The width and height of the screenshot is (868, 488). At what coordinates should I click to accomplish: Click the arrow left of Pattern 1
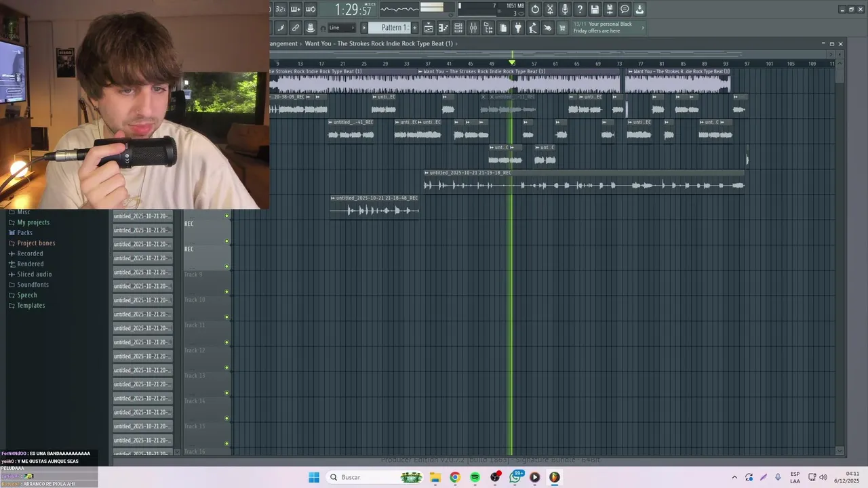click(363, 28)
